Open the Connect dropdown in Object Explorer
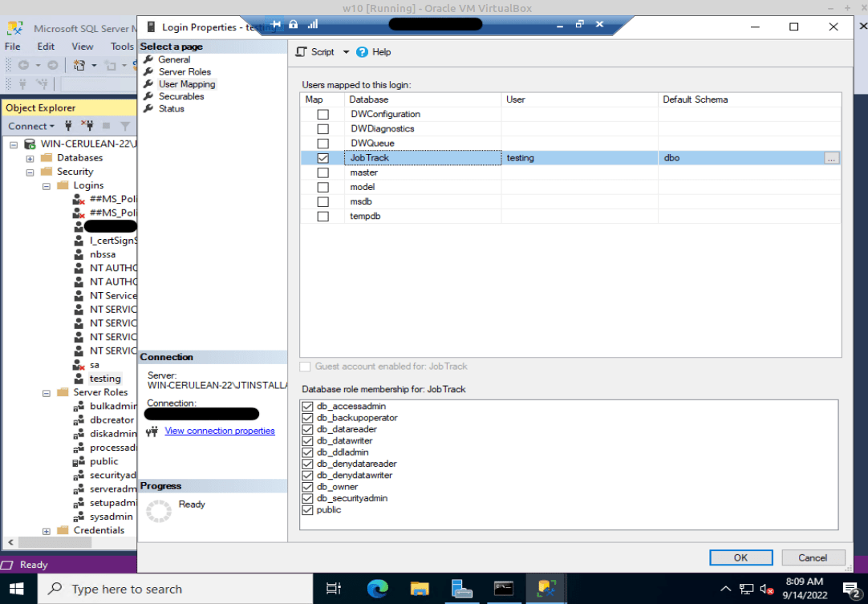 coord(31,126)
